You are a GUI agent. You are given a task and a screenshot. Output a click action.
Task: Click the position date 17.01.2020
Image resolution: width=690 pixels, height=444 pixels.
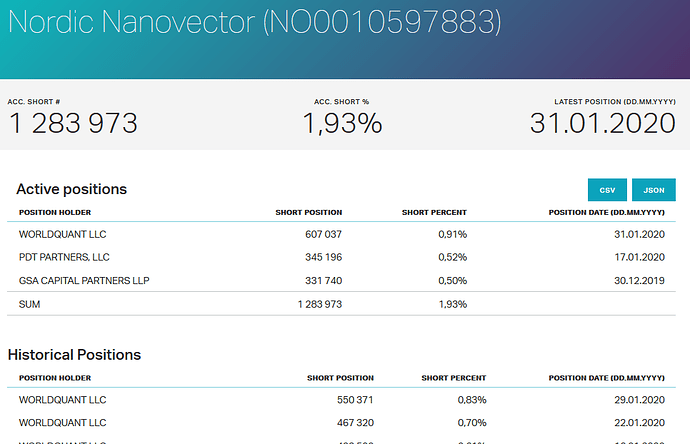[639, 257]
